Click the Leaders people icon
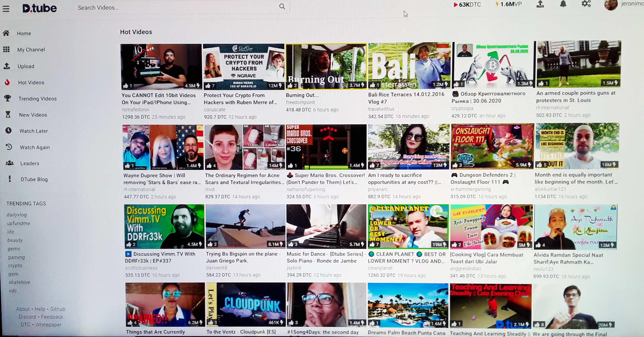 click(x=10, y=163)
